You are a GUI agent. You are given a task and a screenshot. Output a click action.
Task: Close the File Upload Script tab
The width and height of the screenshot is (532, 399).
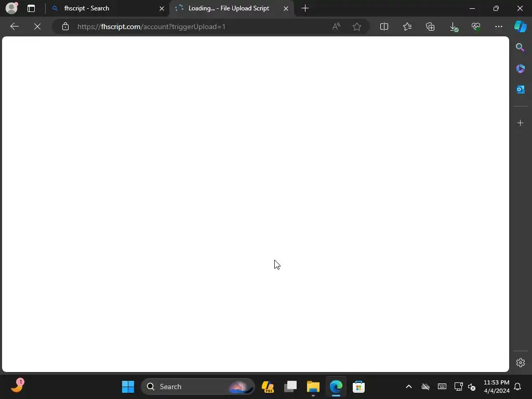[286, 8]
